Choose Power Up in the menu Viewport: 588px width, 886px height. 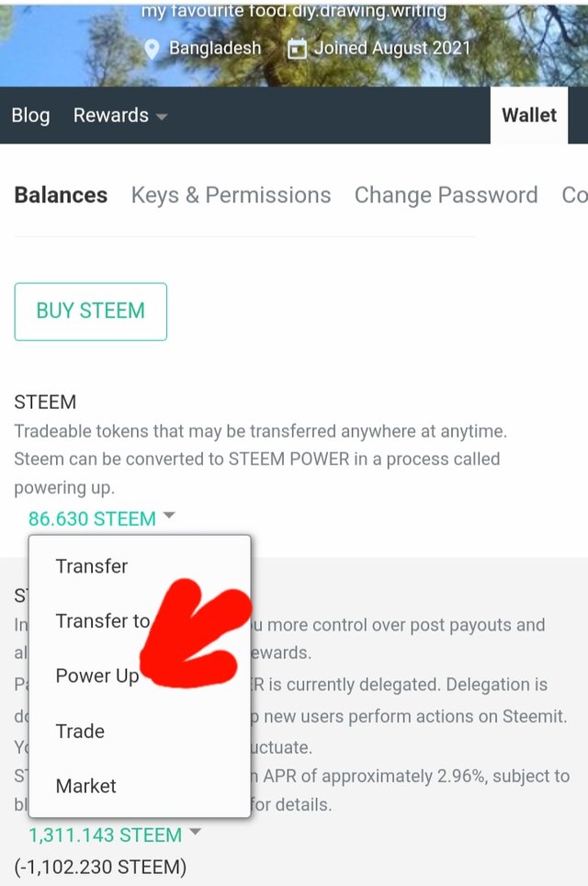(97, 676)
